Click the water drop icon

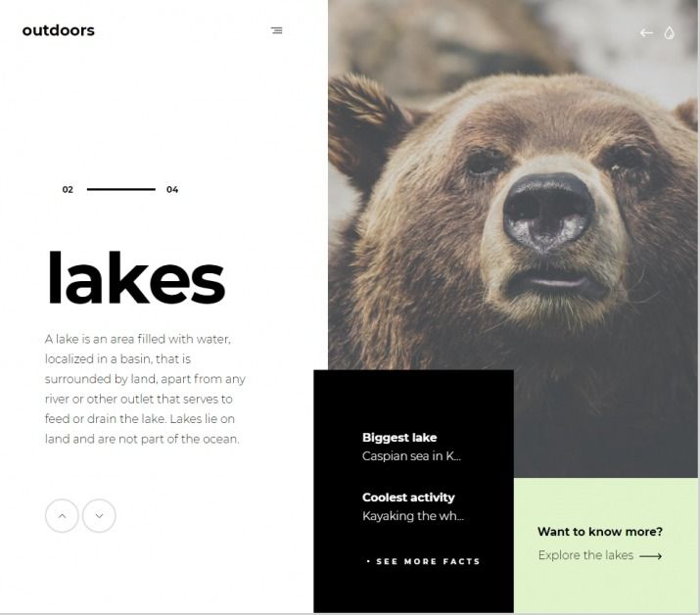(x=669, y=32)
